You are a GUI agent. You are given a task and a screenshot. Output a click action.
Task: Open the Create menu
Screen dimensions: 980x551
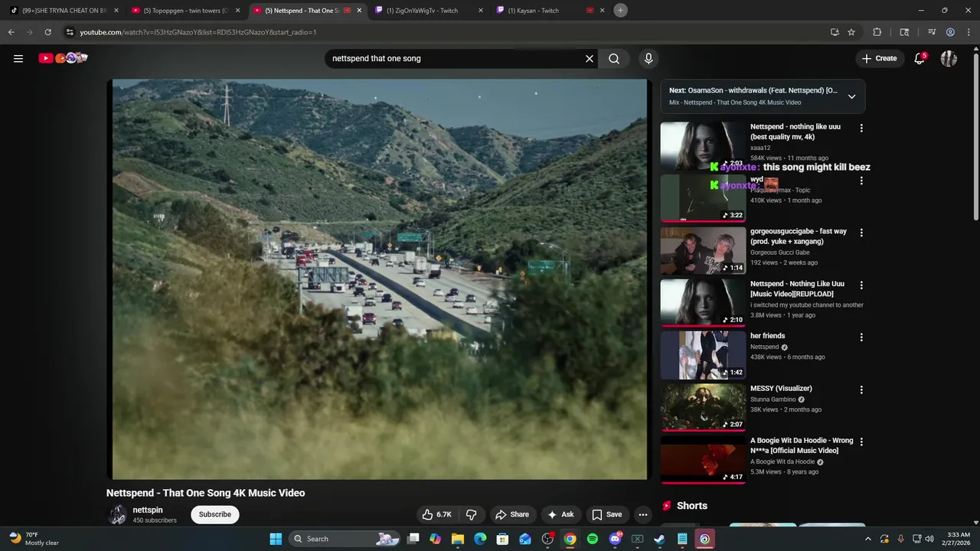[x=879, y=58]
